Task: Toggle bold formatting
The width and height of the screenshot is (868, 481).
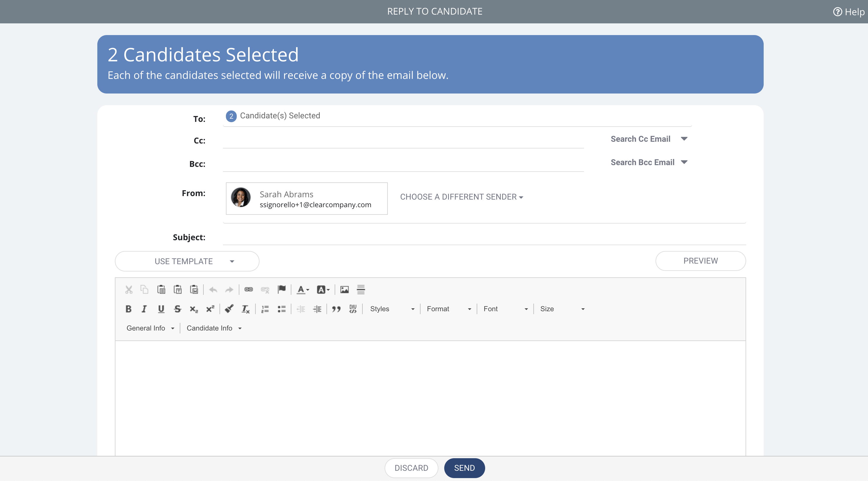Action: click(128, 309)
